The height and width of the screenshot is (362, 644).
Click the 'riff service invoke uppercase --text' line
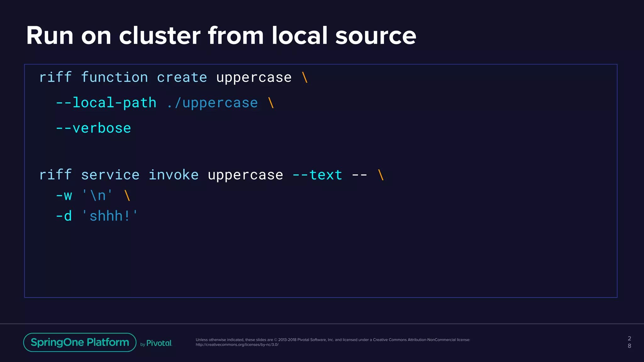pyautogui.click(x=212, y=175)
